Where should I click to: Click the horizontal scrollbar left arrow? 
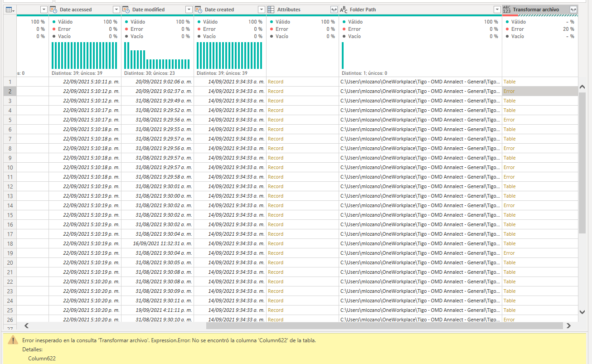coord(26,325)
